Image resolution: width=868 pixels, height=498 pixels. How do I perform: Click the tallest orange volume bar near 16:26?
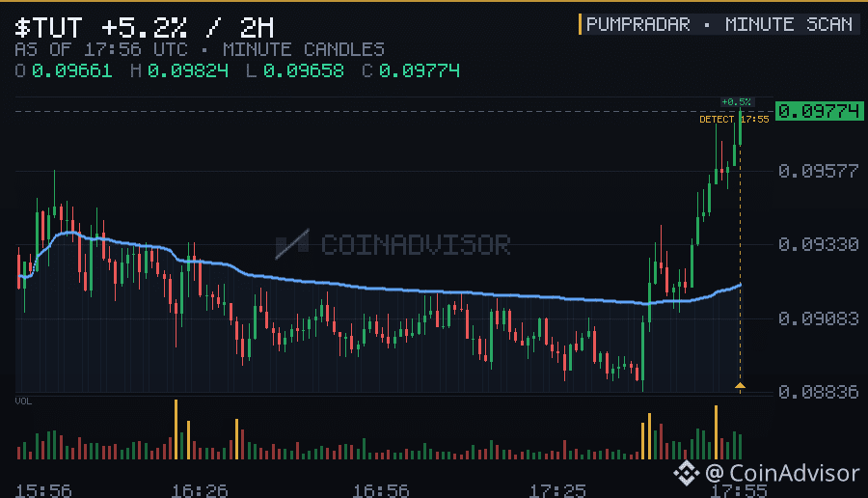[176, 429]
